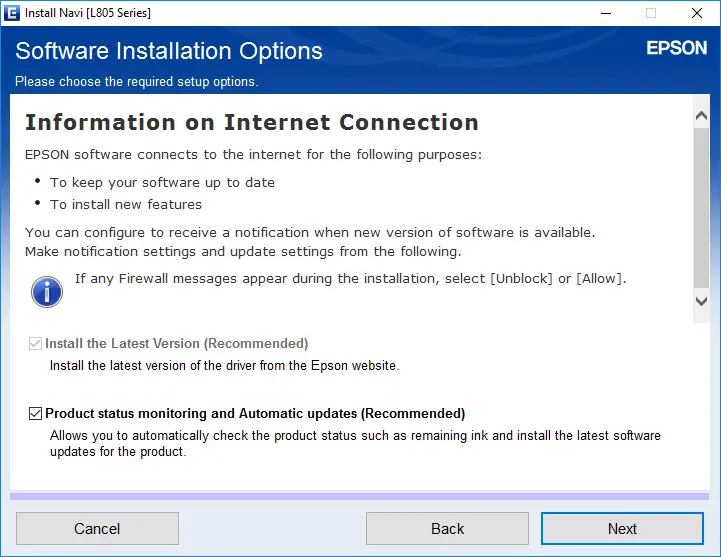
Task: Minimize the Install Navi window
Action: [606, 13]
